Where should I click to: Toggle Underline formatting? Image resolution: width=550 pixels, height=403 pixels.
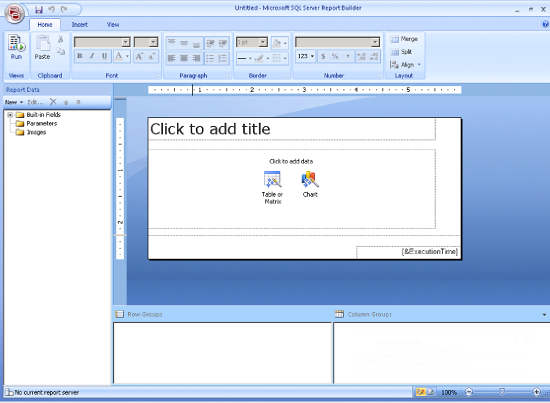[x=105, y=56]
